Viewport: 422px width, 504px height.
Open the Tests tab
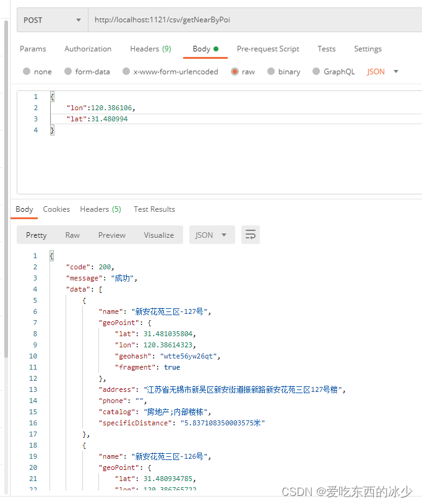click(326, 48)
